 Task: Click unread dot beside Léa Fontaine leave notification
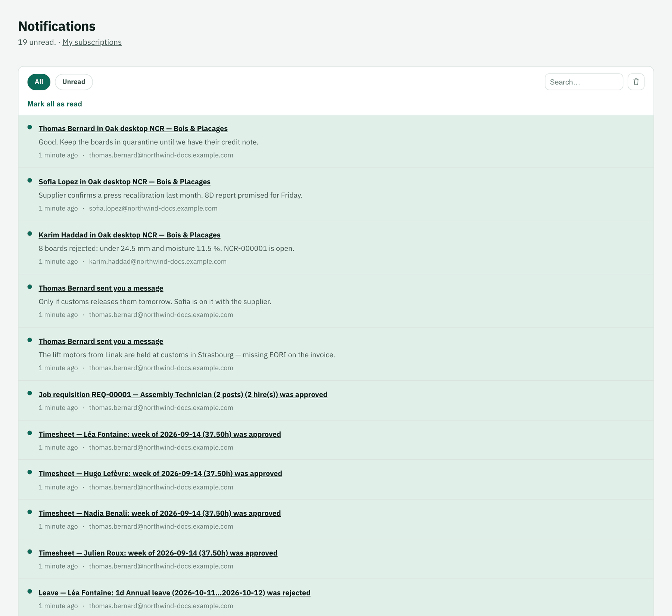[x=30, y=591]
